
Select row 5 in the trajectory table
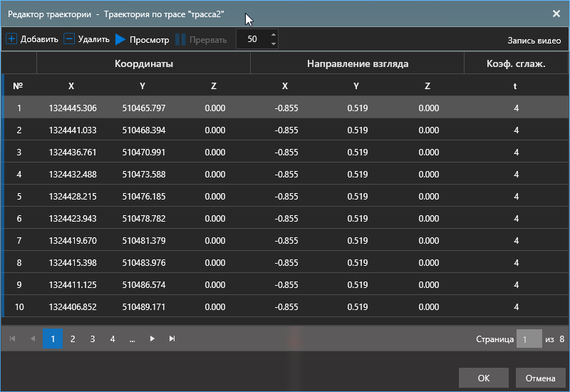(x=285, y=197)
